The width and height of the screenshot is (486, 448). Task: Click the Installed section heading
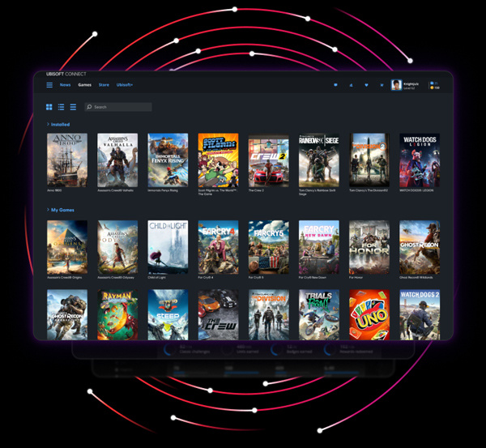click(61, 124)
